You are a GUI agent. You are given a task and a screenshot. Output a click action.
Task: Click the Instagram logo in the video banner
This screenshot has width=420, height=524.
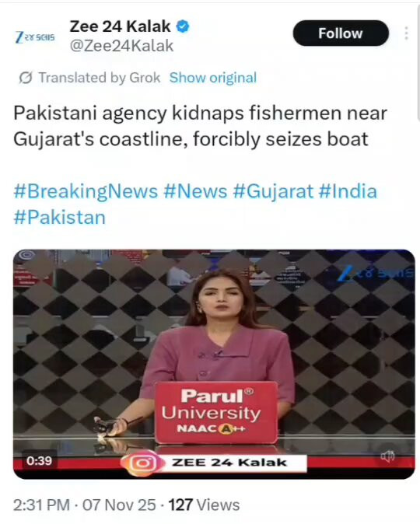pyautogui.click(x=143, y=463)
